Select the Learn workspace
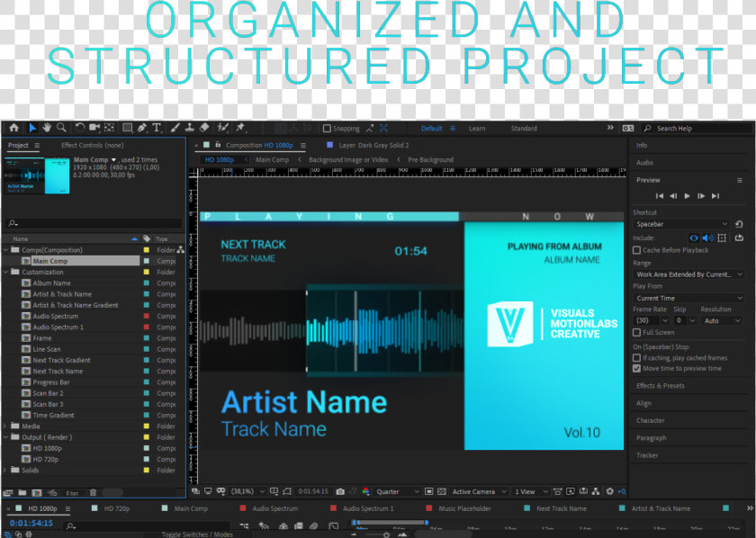 (477, 129)
